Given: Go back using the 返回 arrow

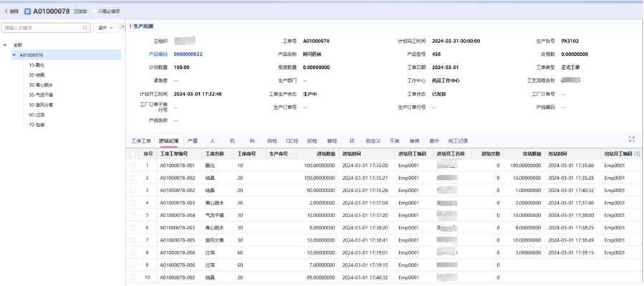Looking at the screenshot, I should [x=11, y=11].
